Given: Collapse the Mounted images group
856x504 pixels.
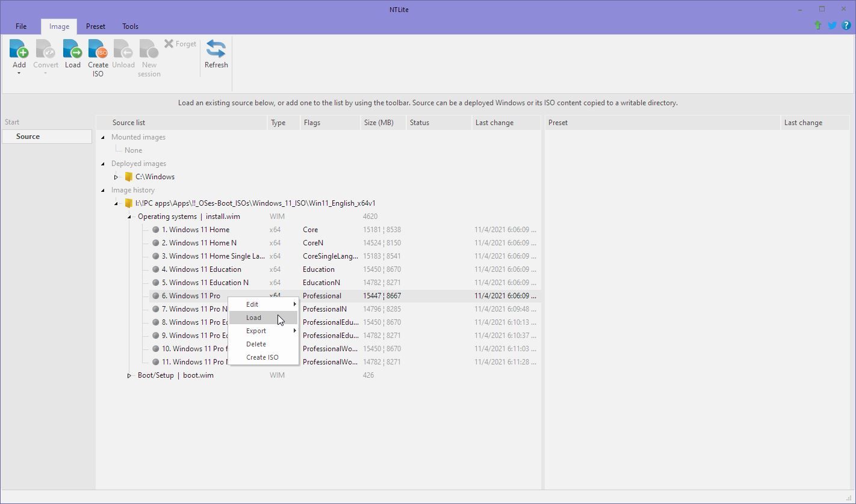Looking at the screenshot, I should 103,137.
